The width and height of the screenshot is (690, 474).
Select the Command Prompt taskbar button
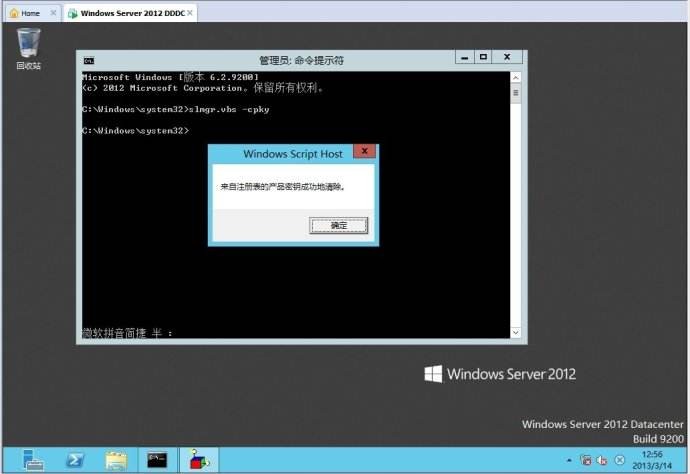pyautogui.click(x=157, y=460)
